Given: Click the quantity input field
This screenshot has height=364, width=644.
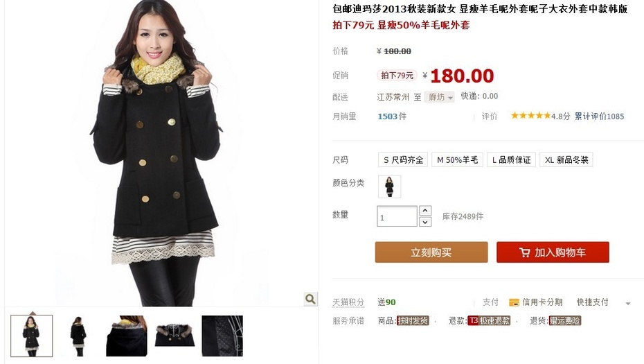Looking at the screenshot, I should 397,216.
